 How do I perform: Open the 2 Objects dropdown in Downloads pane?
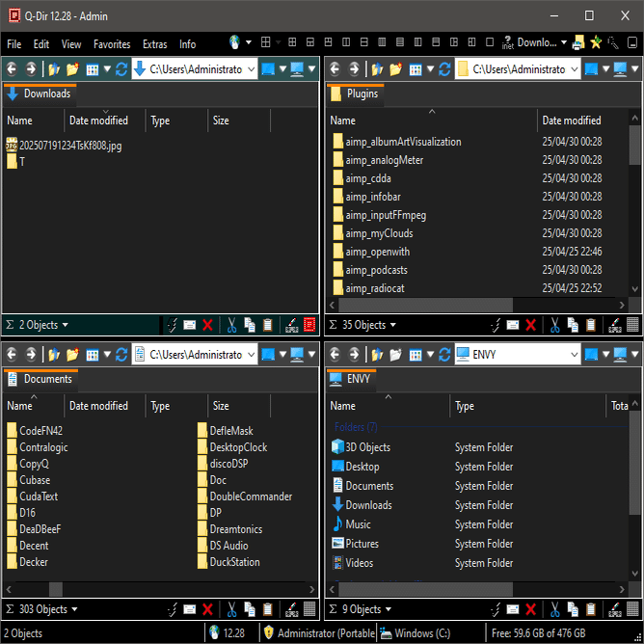[x=65, y=325]
